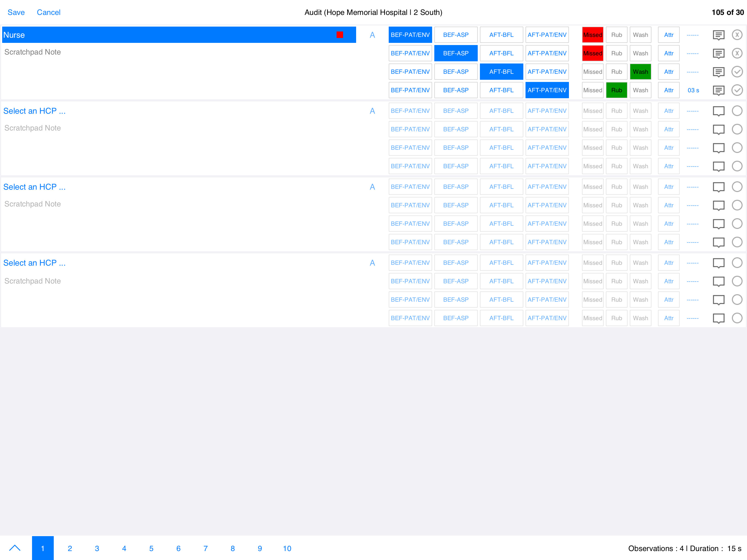Screen dimensions: 747x560
Task: Open comment bubble on fourth HCP third row
Action: pyautogui.click(x=718, y=300)
